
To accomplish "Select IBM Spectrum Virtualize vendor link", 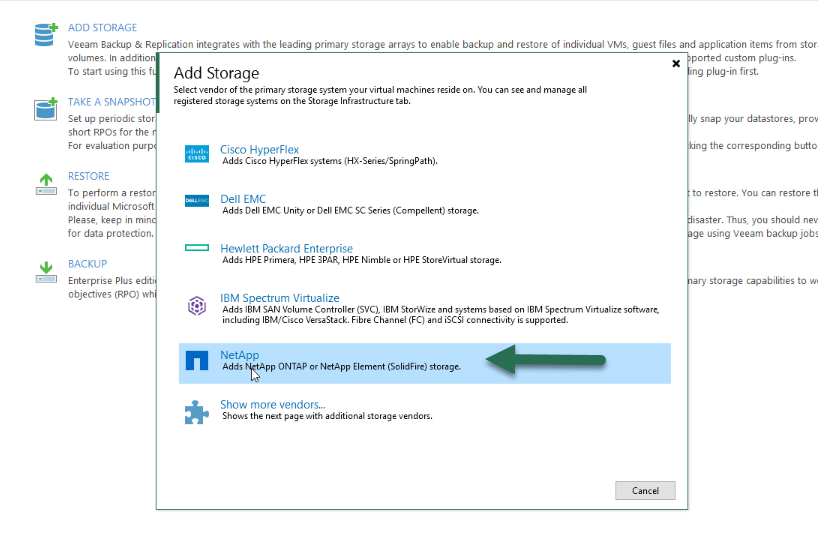I will pos(280,298).
